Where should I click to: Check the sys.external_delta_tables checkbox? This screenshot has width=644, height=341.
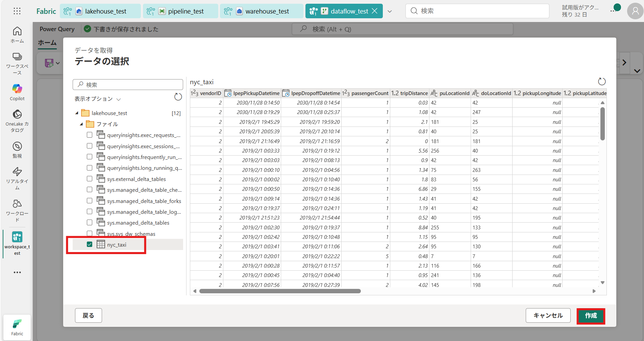point(90,179)
